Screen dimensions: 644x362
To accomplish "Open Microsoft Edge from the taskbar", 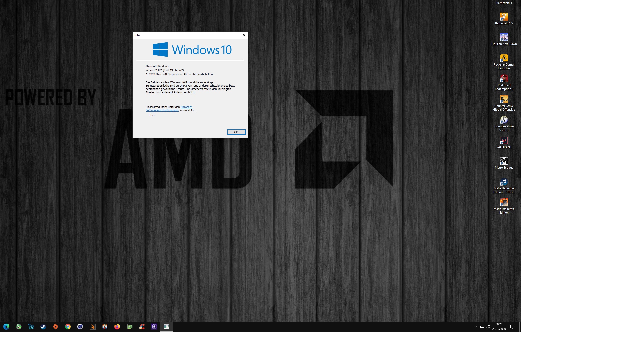I will [6, 327].
